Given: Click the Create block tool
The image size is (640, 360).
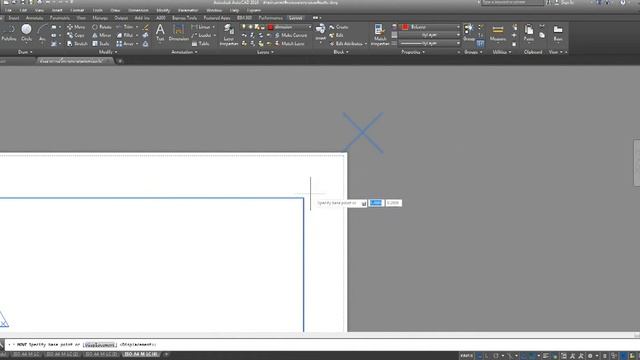Looking at the screenshot, I should (x=339, y=27).
